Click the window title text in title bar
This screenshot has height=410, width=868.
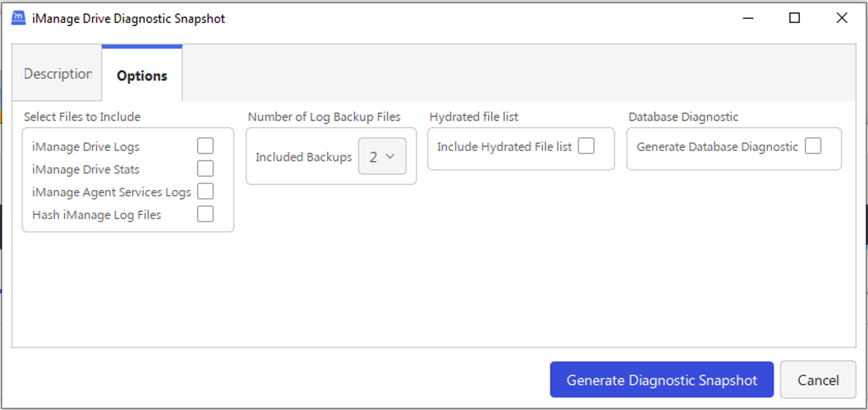[x=128, y=19]
